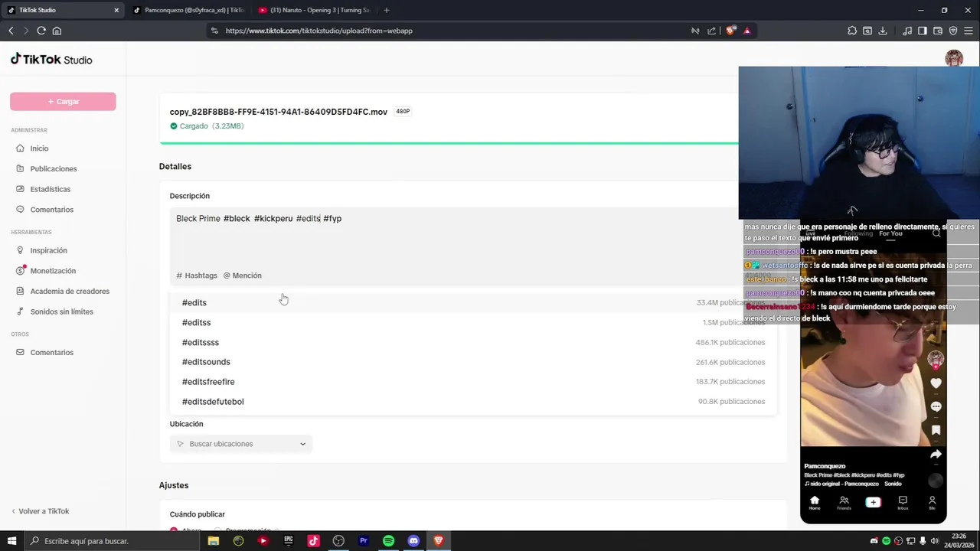Click the Cargar upload button
This screenshot has height=551, width=980.
click(x=63, y=101)
